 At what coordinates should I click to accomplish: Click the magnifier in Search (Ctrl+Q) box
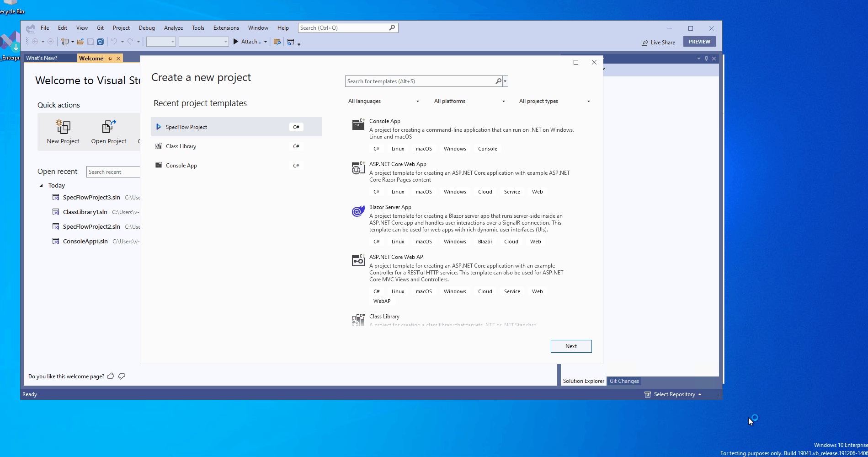[392, 28]
